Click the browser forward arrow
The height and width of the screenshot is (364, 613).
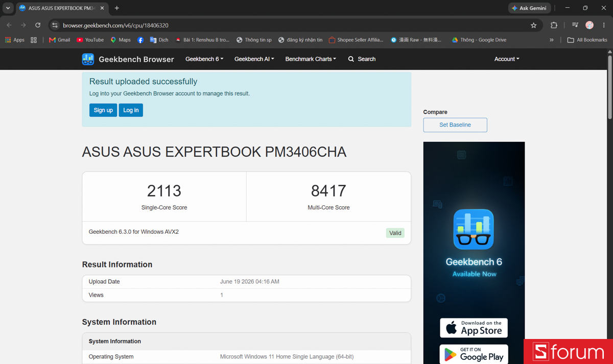(x=23, y=25)
